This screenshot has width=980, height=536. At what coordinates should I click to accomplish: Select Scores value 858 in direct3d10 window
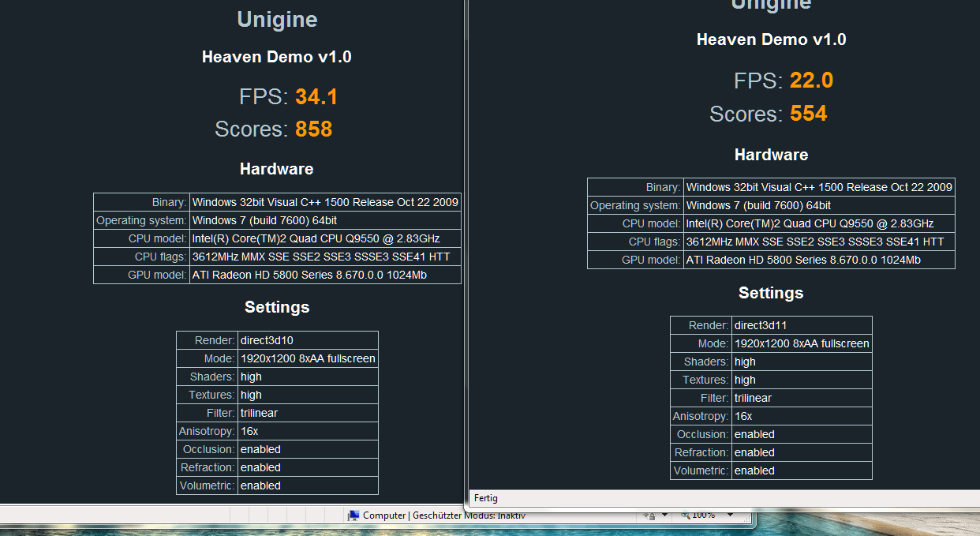pos(314,129)
